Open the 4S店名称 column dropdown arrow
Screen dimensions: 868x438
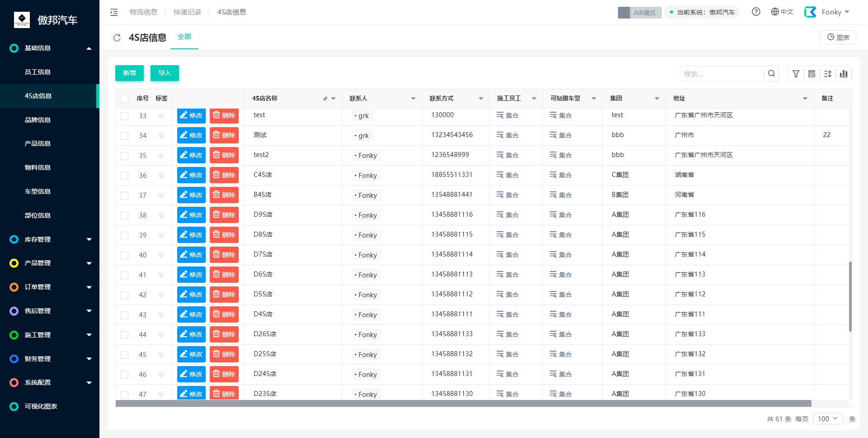pyautogui.click(x=334, y=99)
